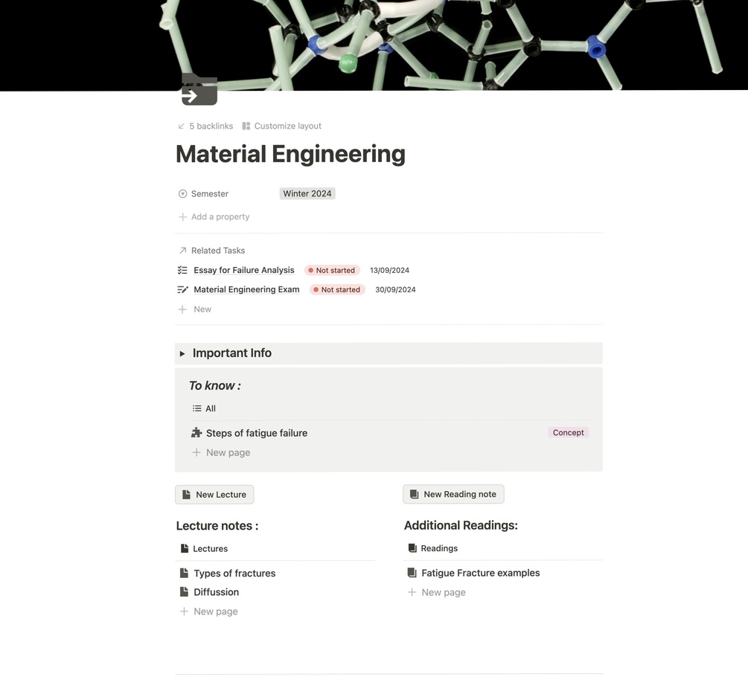Click the Concept tag
The width and height of the screenshot is (748, 700).
point(568,433)
